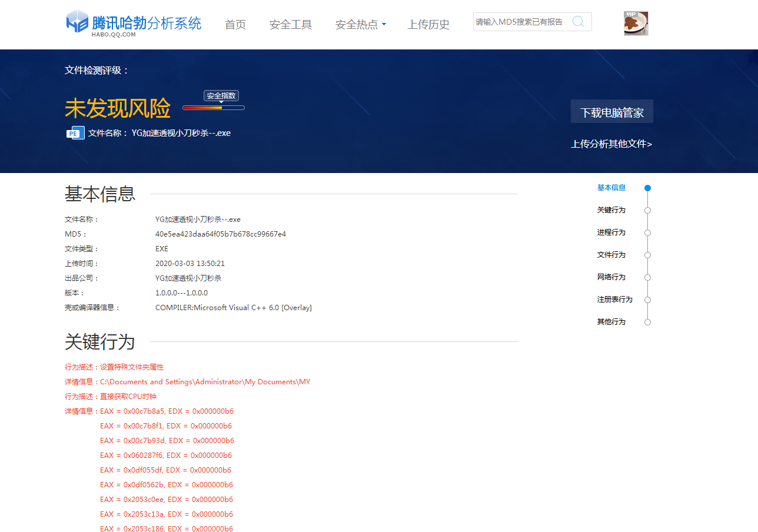Jump to 注册表行为 in side navigation
Screen dimensions: 758x532
click(615, 300)
